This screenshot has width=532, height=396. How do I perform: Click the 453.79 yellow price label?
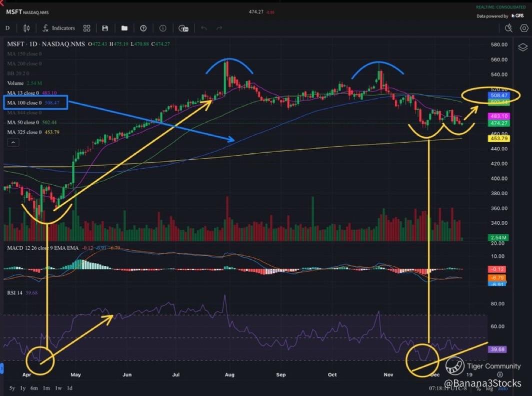click(498, 139)
